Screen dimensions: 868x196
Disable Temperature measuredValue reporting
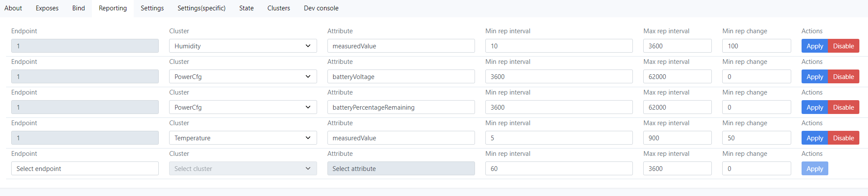(x=843, y=138)
